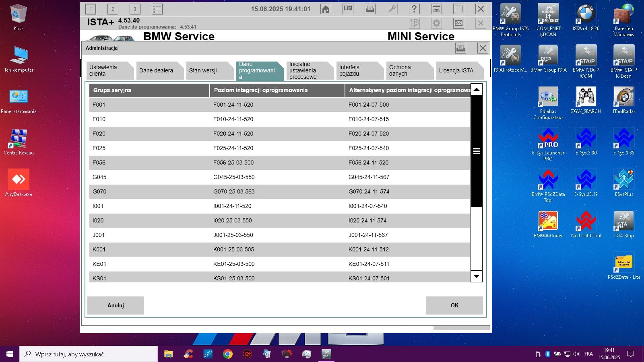Open ICOM_ENET KDCAN shortcut

[548, 20]
